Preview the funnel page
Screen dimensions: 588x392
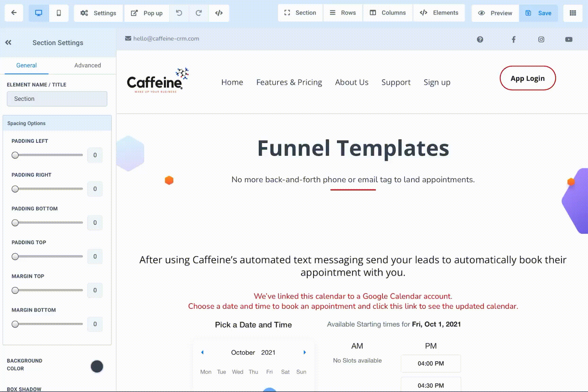(495, 13)
